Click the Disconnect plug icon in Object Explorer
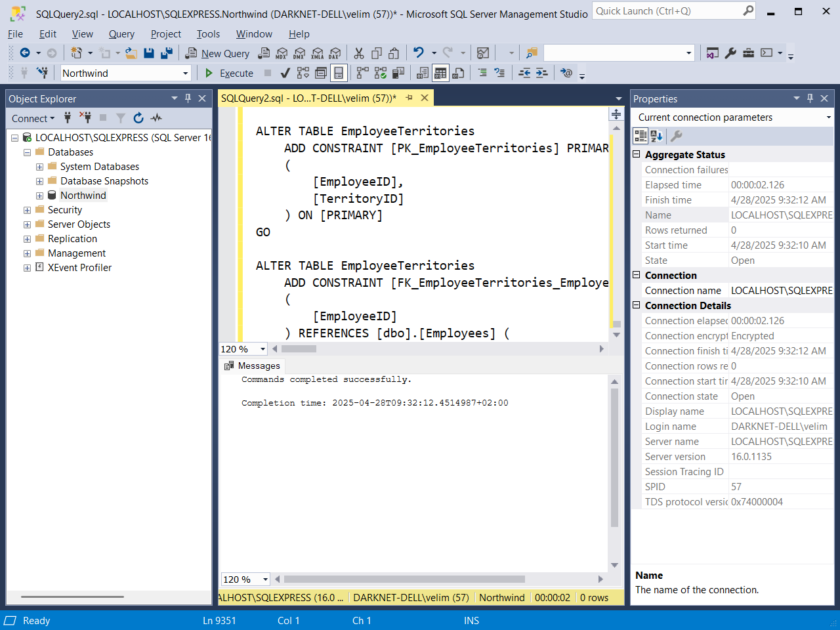Image resolution: width=840 pixels, height=630 pixels. pyautogui.click(x=85, y=118)
